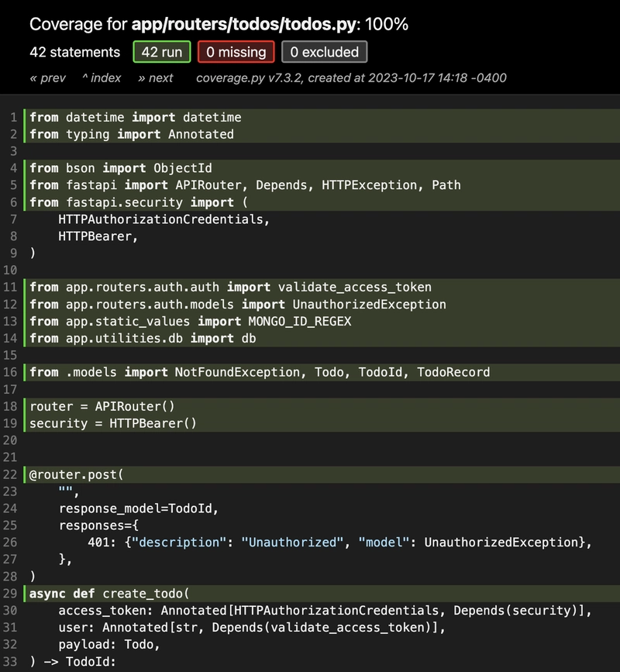The image size is (620, 672).
Task: Click 'from bson import ObjectId' line
Action: (x=121, y=168)
